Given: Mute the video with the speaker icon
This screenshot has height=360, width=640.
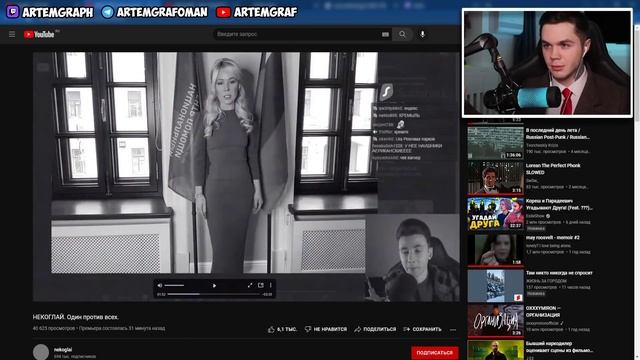Looking at the screenshot, I should click(160, 285).
